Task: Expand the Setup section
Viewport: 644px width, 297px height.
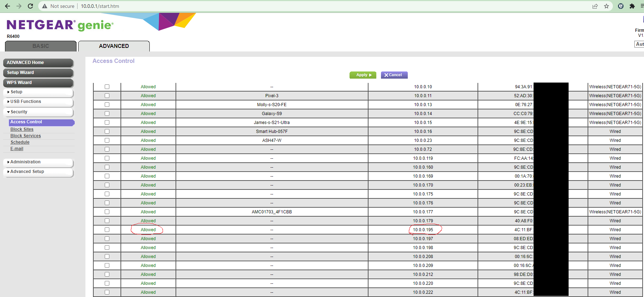Action: pyautogui.click(x=38, y=92)
